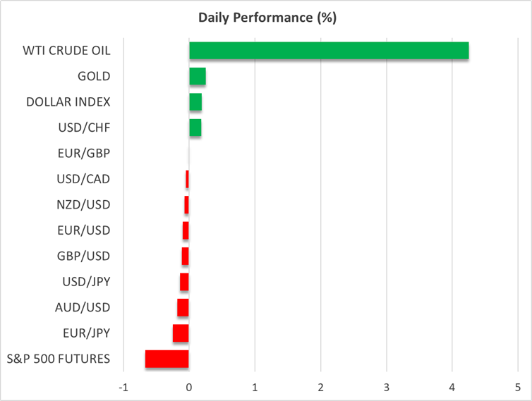Viewport: 532px width, 401px height.
Task: Select the Gold green bar
Action: (198, 76)
